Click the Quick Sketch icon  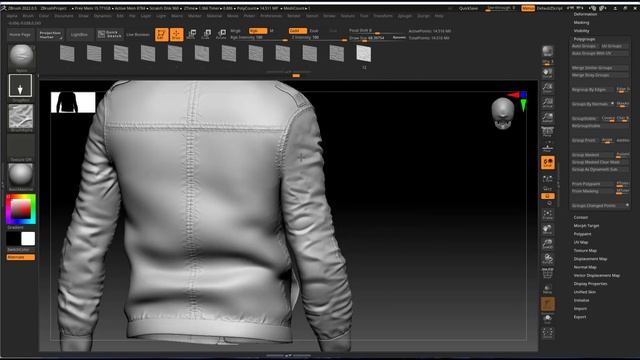pyautogui.click(x=109, y=34)
